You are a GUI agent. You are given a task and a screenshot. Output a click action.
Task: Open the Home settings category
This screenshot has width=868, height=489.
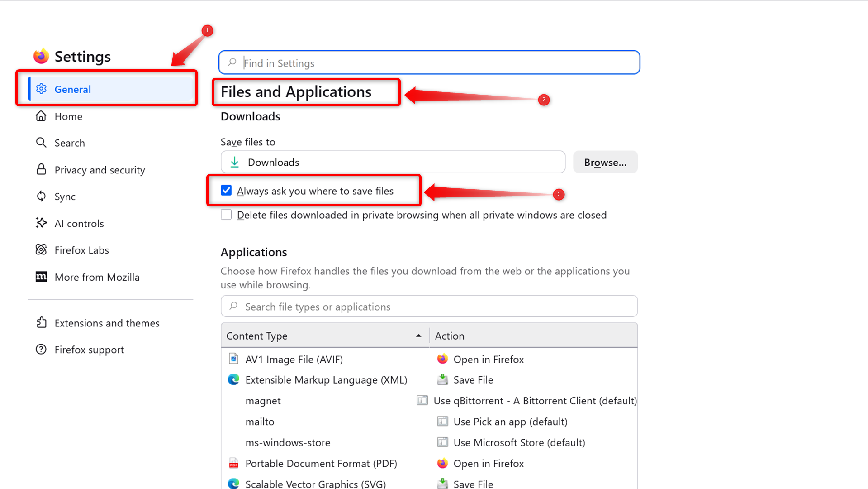(111, 116)
